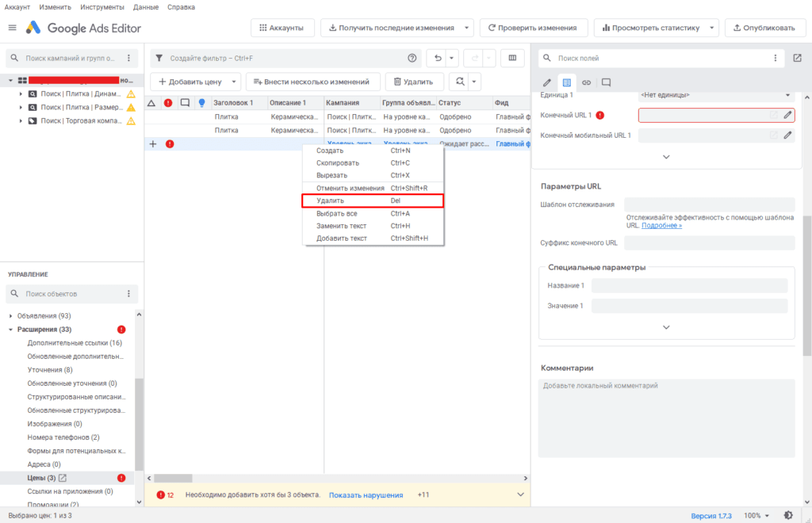The height and width of the screenshot is (523, 812).
Task: Choose Удалить in the context menu
Action: (373, 200)
